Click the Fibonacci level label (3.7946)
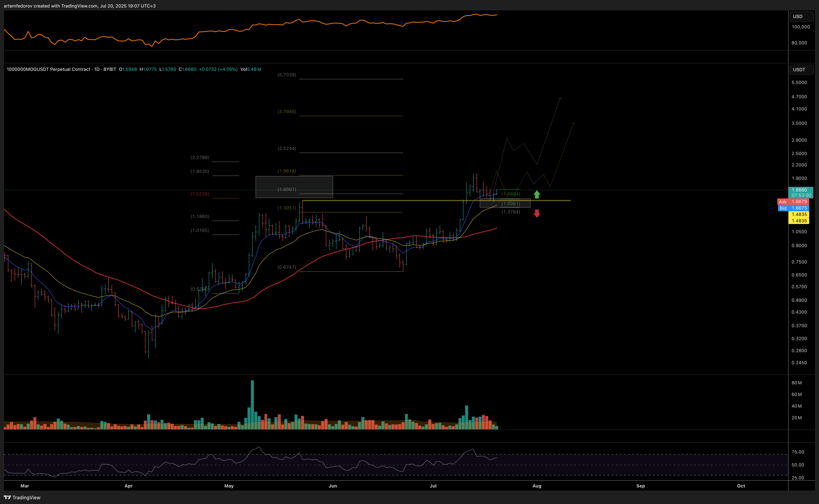Screen dimensions: 819x504 tap(287, 112)
